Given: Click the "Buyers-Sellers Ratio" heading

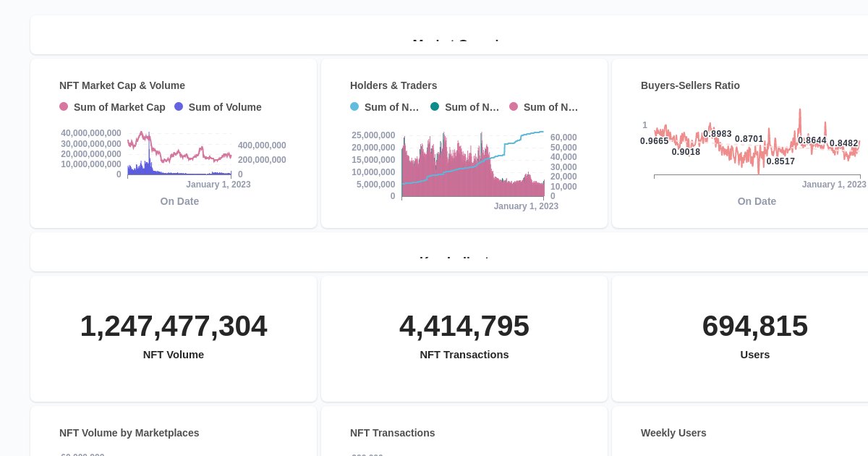Looking at the screenshot, I should pyautogui.click(x=690, y=85).
